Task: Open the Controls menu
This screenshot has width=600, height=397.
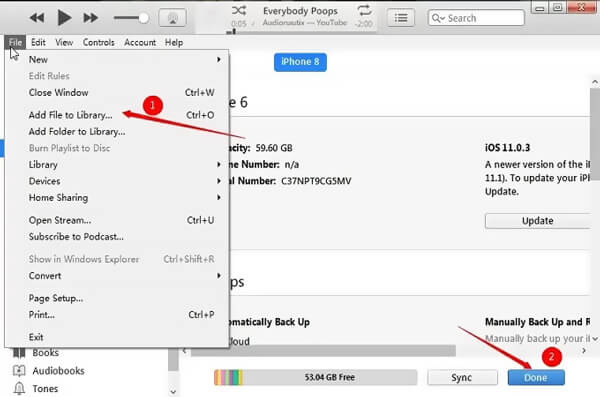Action: (98, 42)
